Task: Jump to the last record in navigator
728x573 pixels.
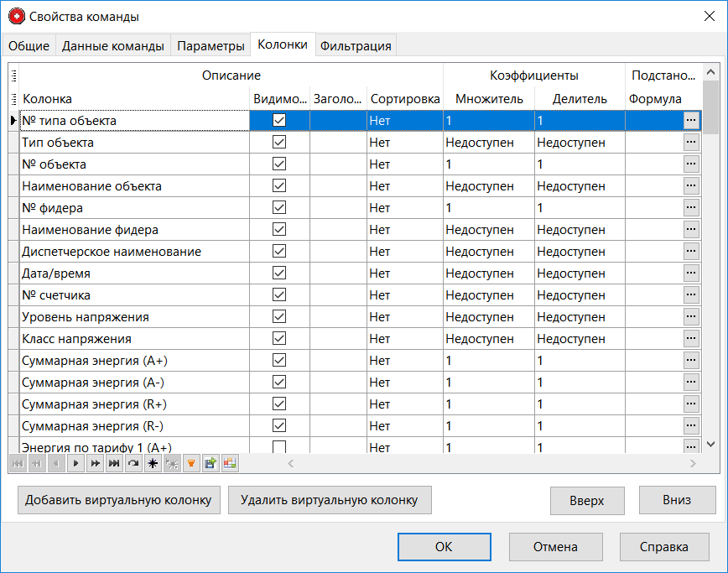Action: (114, 462)
